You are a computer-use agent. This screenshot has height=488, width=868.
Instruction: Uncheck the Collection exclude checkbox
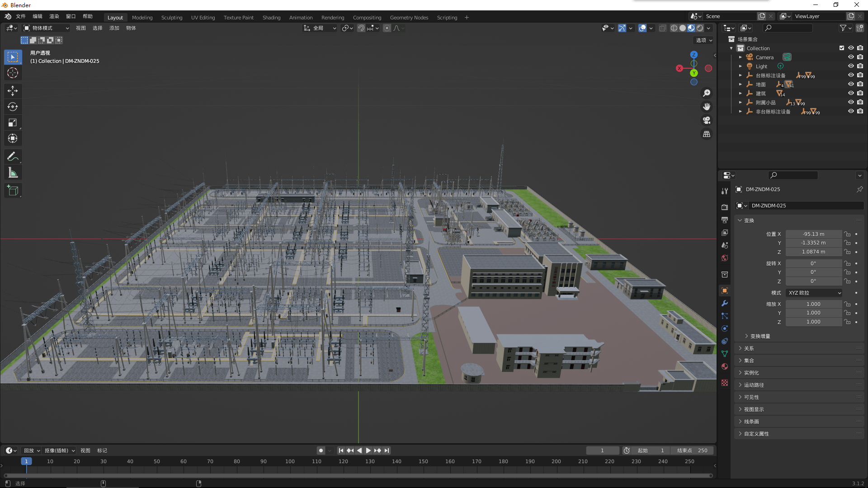(842, 48)
